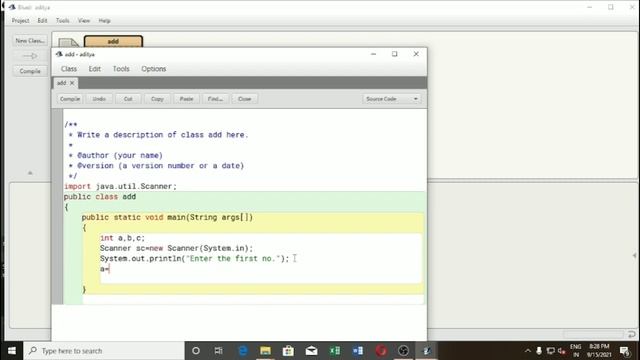The height and width of the screenshot is (360, 640).
Task: Close the 'add' editor tab with its X
Action: tap(72, 83)
